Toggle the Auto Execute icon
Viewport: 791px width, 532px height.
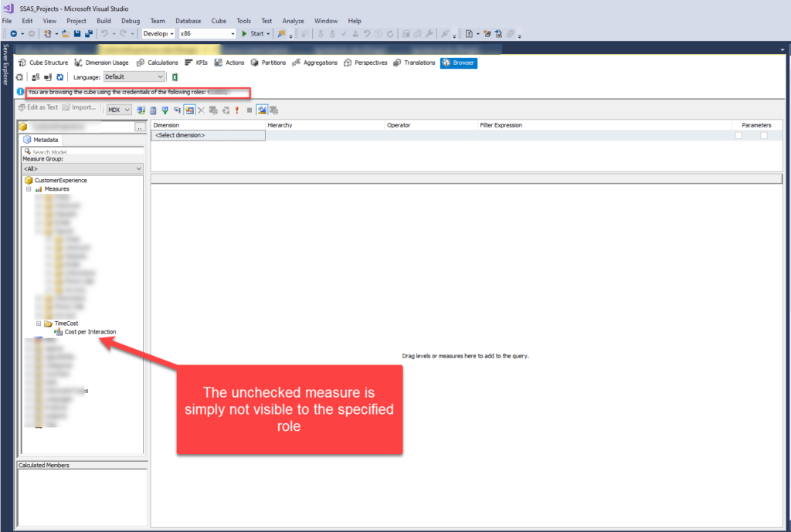[x=177, y=110]
